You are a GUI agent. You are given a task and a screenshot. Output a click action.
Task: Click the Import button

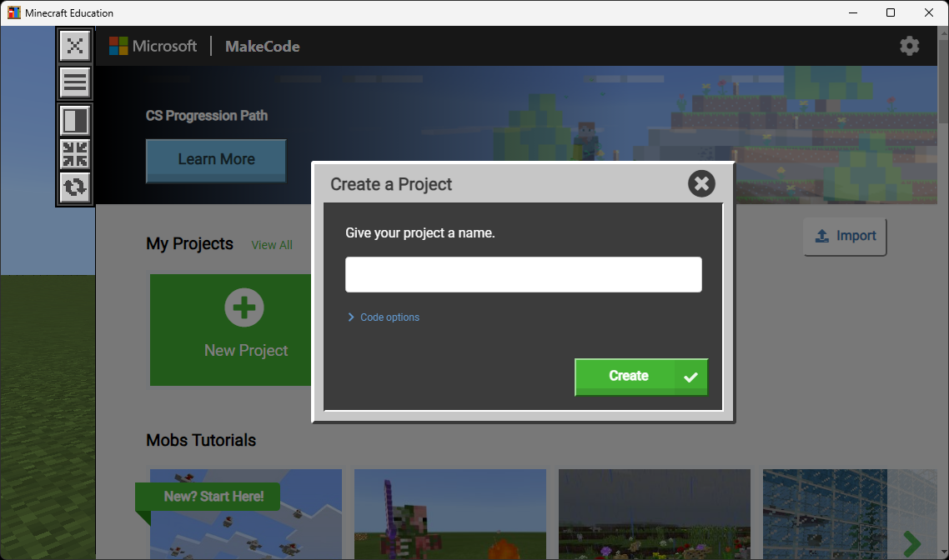click(x=845, y=237)
